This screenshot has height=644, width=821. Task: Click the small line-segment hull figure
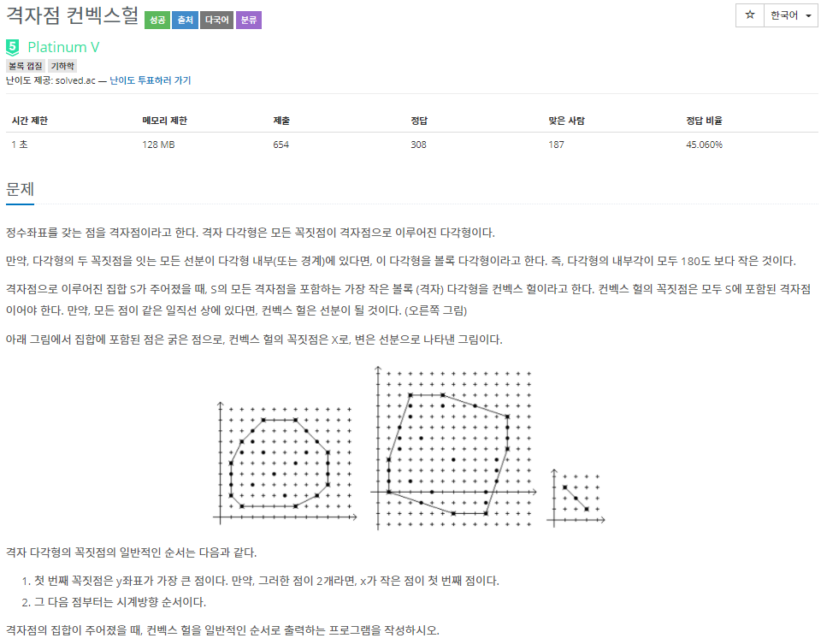coord(576,498)
